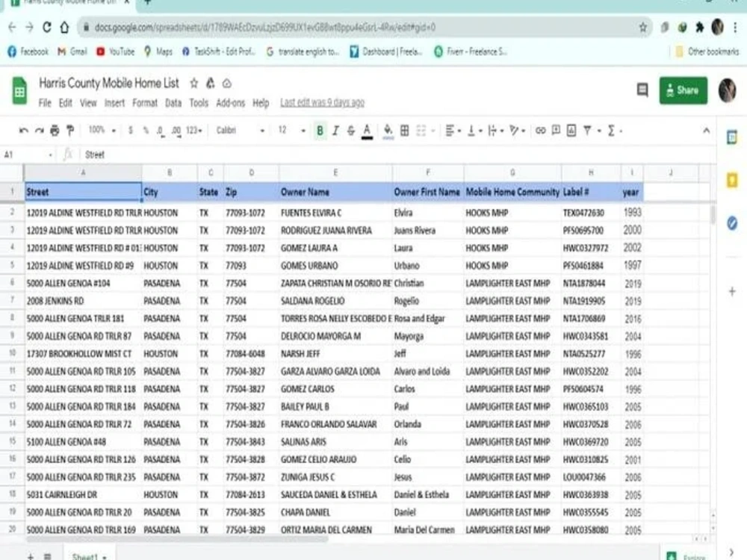Open the Google Sheets home icon
The image size is (747, 560).
pos(19,90)
